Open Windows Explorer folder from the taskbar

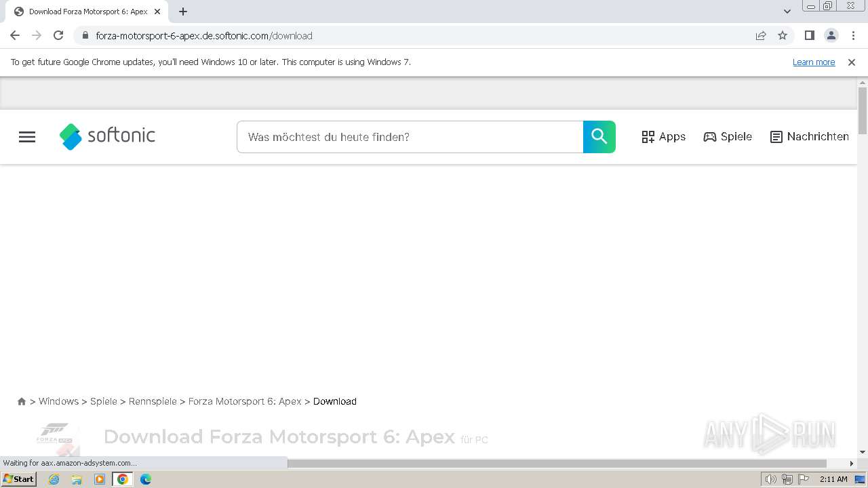point(77,479)
